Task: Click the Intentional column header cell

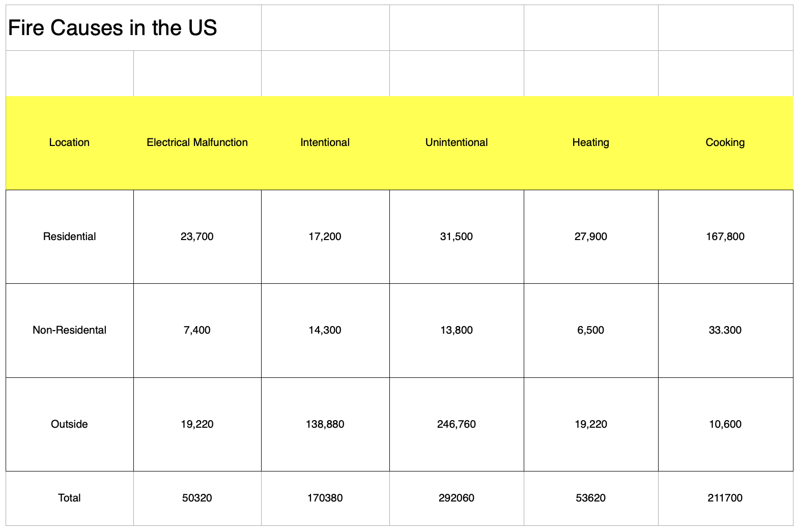Action: [x=325, y=142]
